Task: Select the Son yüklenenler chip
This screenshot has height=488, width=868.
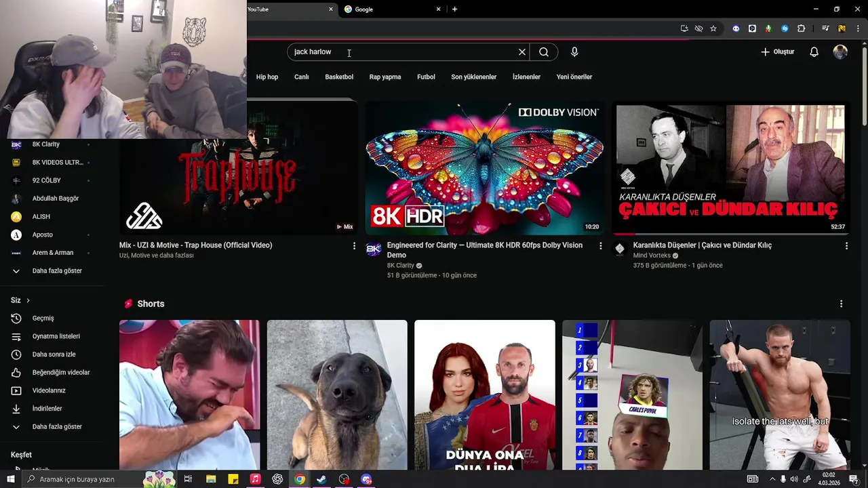Action: pyautogui.click(x=474, y=77)
